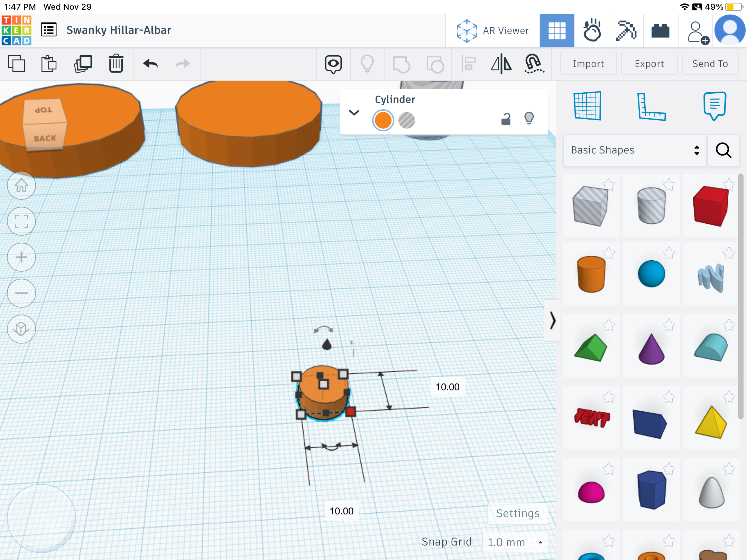Search the shapes library
This screenshot has height=560, width=747.
point(723,150)
